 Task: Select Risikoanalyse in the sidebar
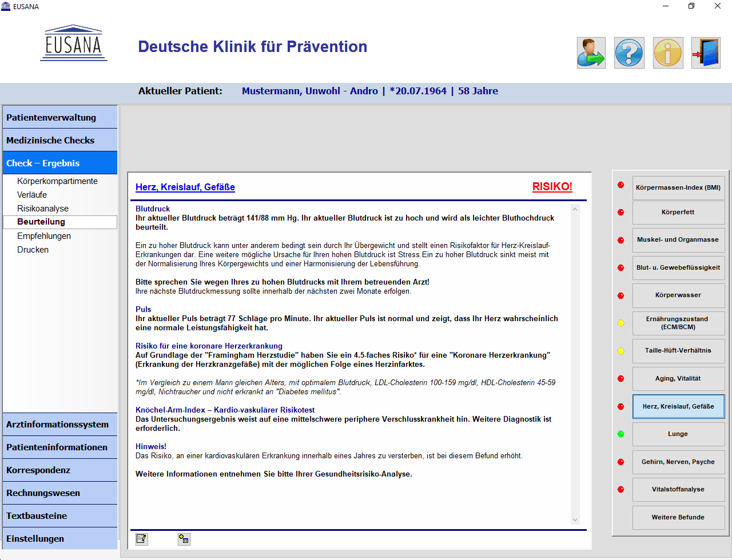click(x=43, y=209)
